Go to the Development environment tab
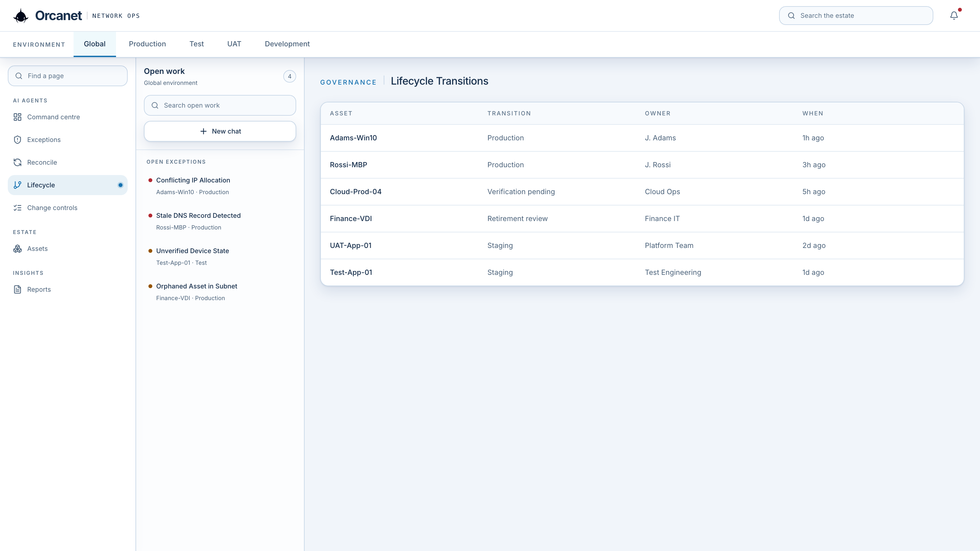This screenshot has width=980, height=551. coord(287,44)
